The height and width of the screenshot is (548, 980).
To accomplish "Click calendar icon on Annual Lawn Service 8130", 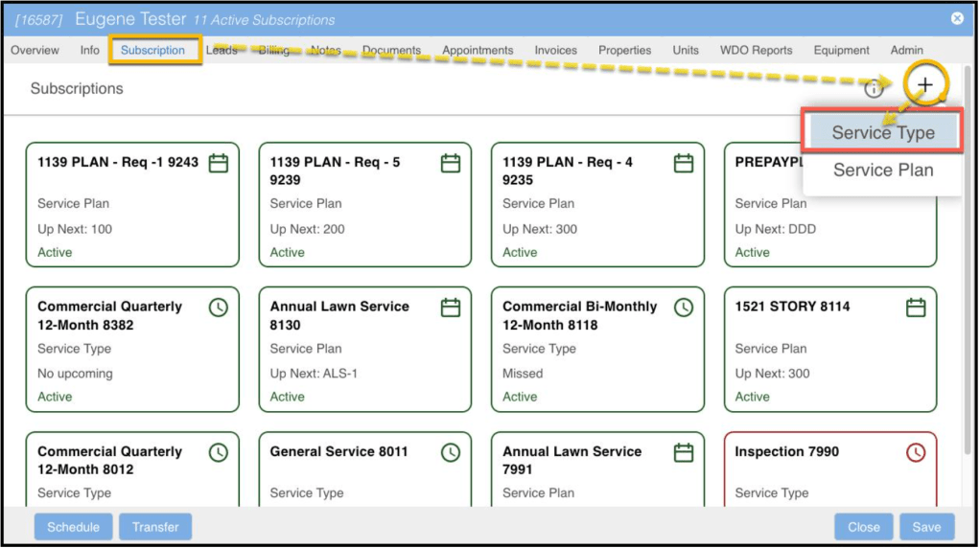I will click(451, 308).
